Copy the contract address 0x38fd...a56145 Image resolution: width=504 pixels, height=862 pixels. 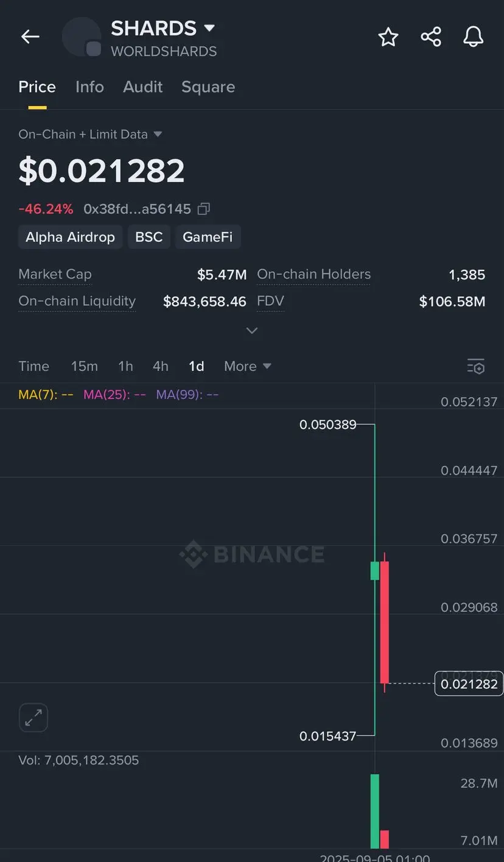204,209
